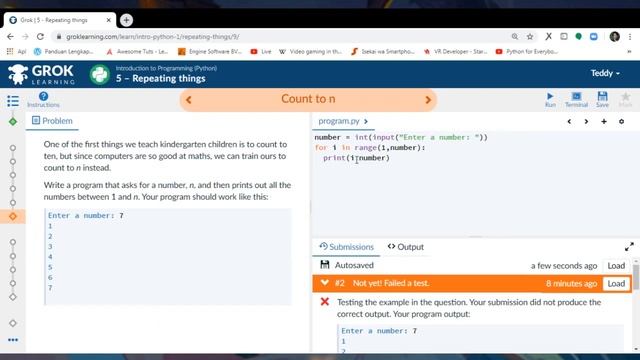Open the Instructions help icon
640x360 pixels.
tap(43, 100)
